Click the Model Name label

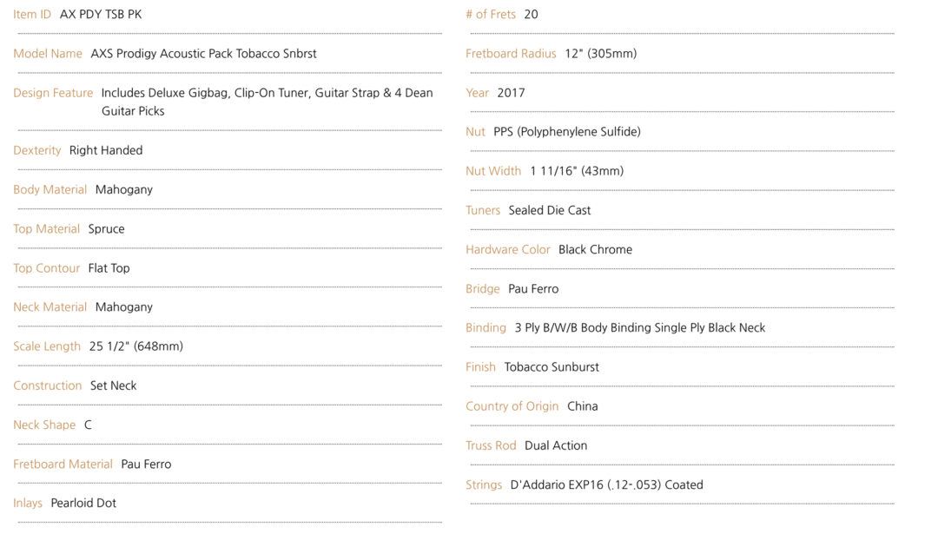[x=48, y=54]
